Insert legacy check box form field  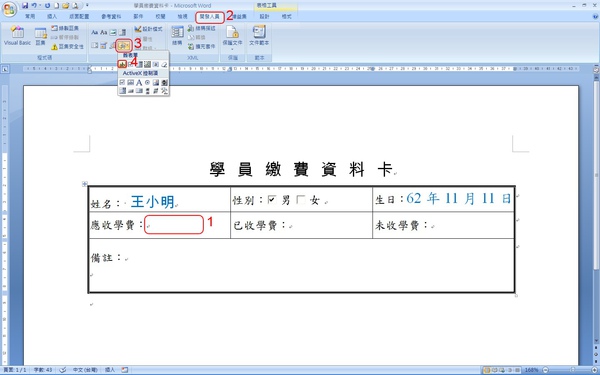point(130,64)
